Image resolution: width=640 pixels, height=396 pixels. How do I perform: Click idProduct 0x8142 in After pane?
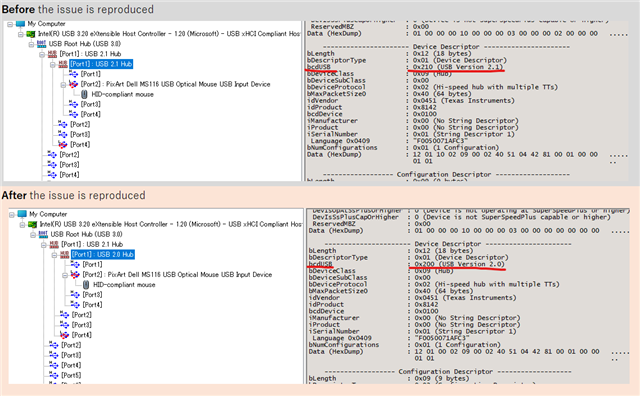(x=426, y=304)
